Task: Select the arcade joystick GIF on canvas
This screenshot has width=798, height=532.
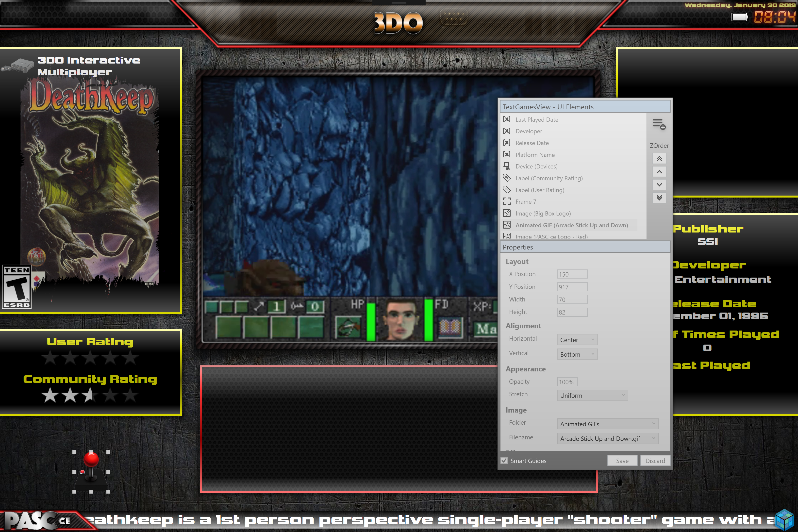Action: (x=91, y=472)
